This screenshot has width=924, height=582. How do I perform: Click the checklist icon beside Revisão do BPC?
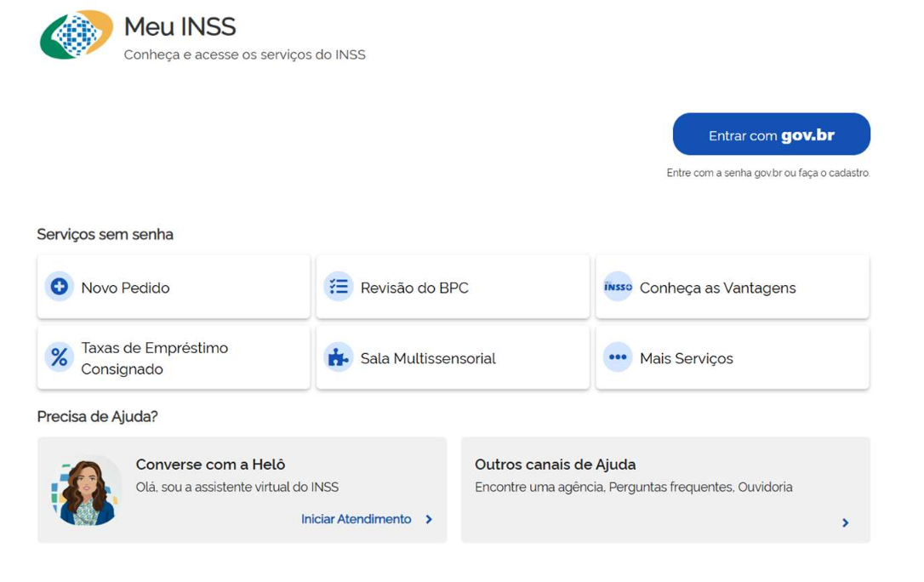338,287
